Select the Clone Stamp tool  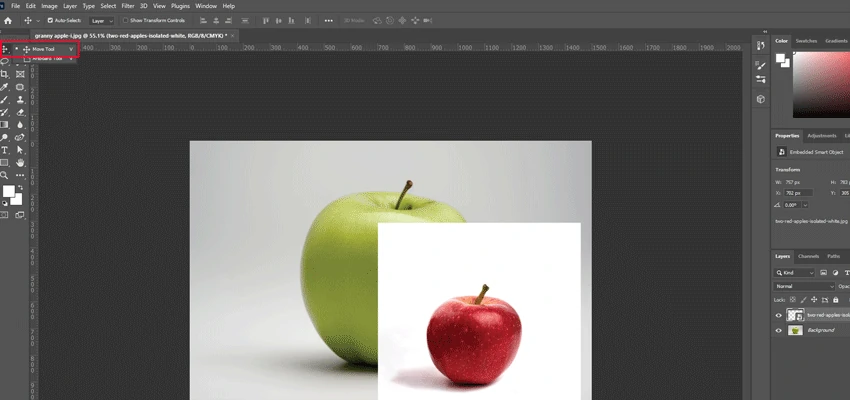(20, 100)
